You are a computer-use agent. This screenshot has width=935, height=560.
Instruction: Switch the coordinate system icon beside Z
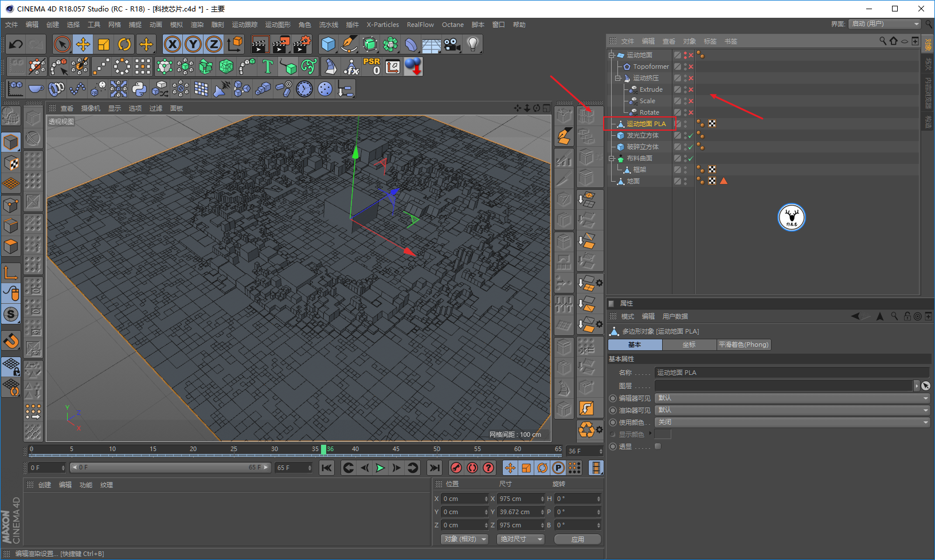pyautogui.click(x=234, y=44)
